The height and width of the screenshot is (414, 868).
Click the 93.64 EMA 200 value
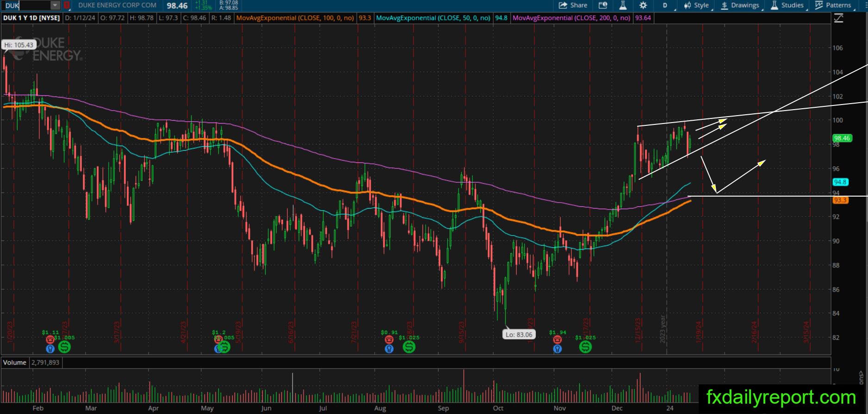coord(643,18)
